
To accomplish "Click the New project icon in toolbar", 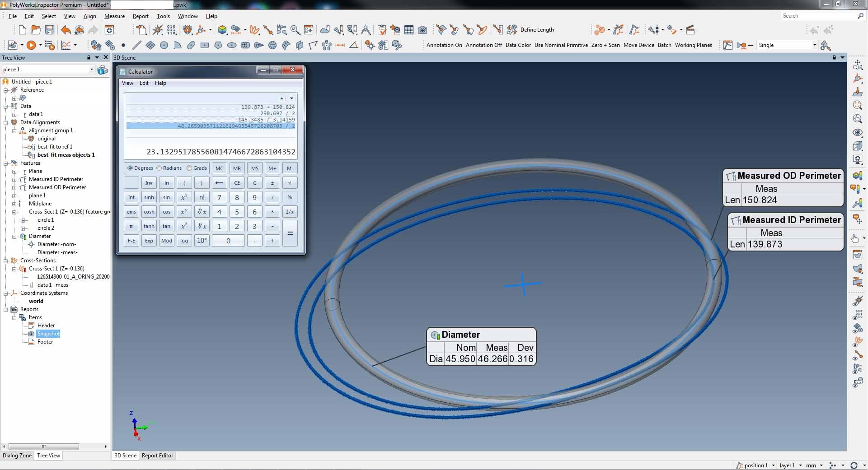I will [x=22, y=30].
